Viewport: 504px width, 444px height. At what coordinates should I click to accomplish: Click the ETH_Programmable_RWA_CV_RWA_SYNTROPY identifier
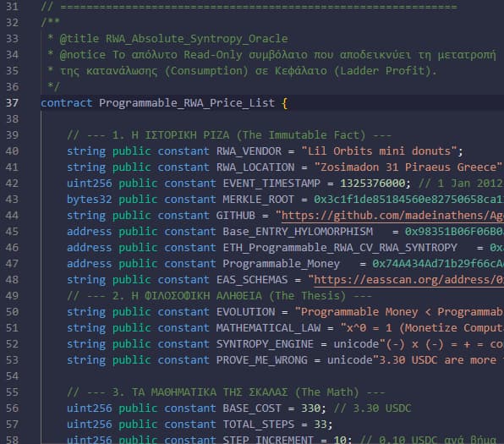pos(340,248)
